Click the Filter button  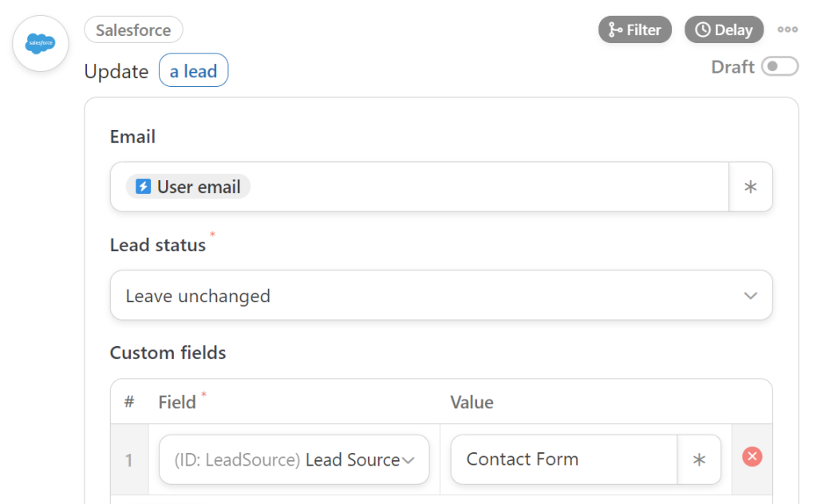(635, 29)
